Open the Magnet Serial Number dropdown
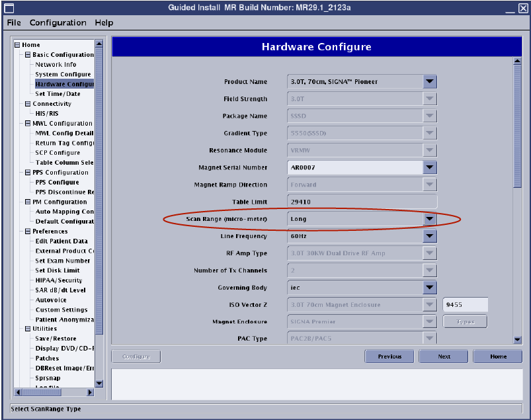 click(430, 168)
